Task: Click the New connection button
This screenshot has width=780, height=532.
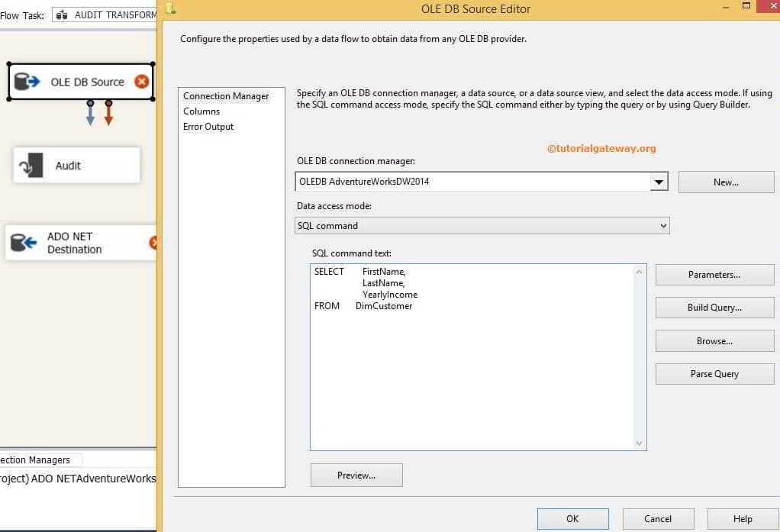Action: pos(725,181)
